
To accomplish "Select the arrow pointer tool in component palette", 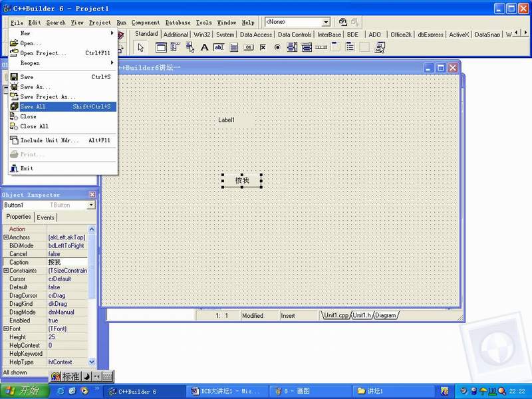I will (141, 47).
